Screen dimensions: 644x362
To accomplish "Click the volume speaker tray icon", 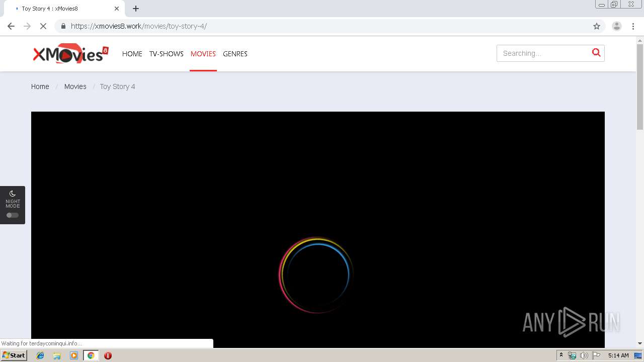I will pos(584,355).
